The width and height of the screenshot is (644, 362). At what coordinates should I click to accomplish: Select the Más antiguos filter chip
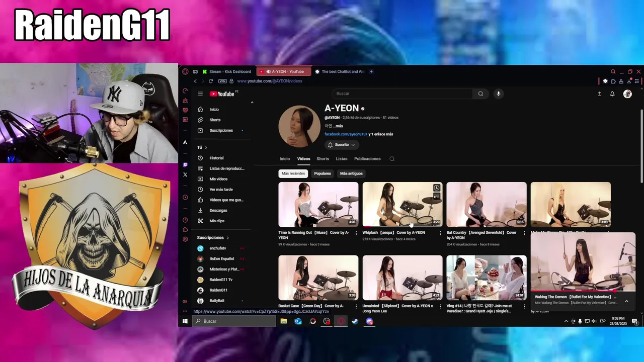(351, 173)
